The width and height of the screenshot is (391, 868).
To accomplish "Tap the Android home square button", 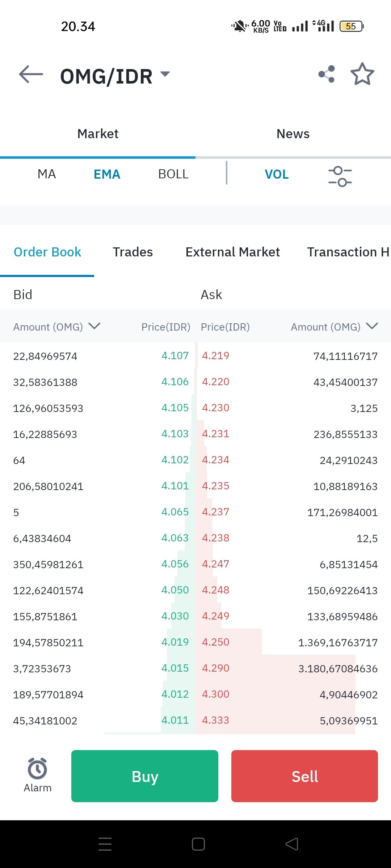I will (x=198, y=844).
